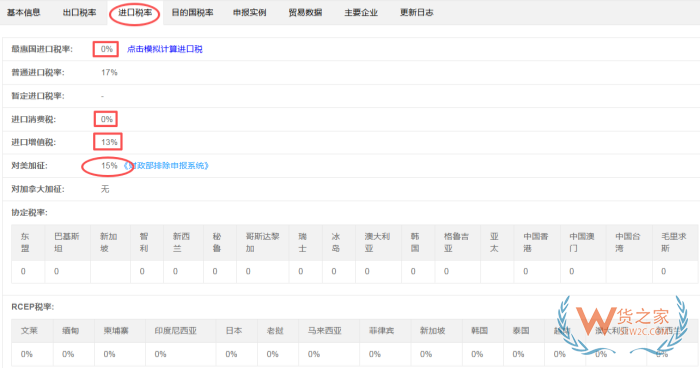Select the 0 rate under 毛里求斯
Image resolution: width=700 pixels, height=368 pixels.
(x=663, y=271)
